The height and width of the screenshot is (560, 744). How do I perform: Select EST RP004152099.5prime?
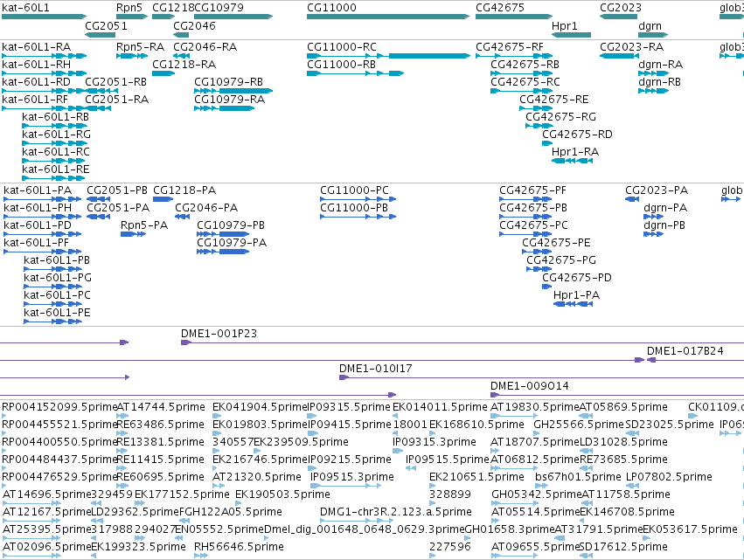click(x=6, y=417)
